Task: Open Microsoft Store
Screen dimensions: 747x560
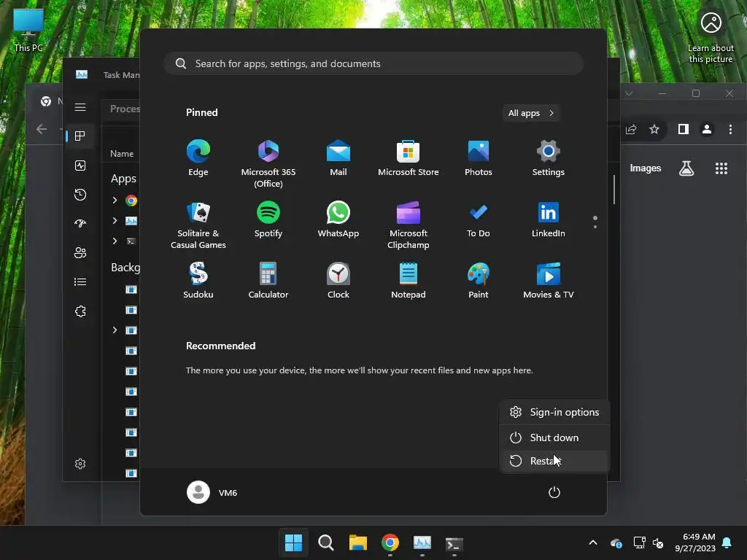Action: pyautogui.click(x=409, y=158)
